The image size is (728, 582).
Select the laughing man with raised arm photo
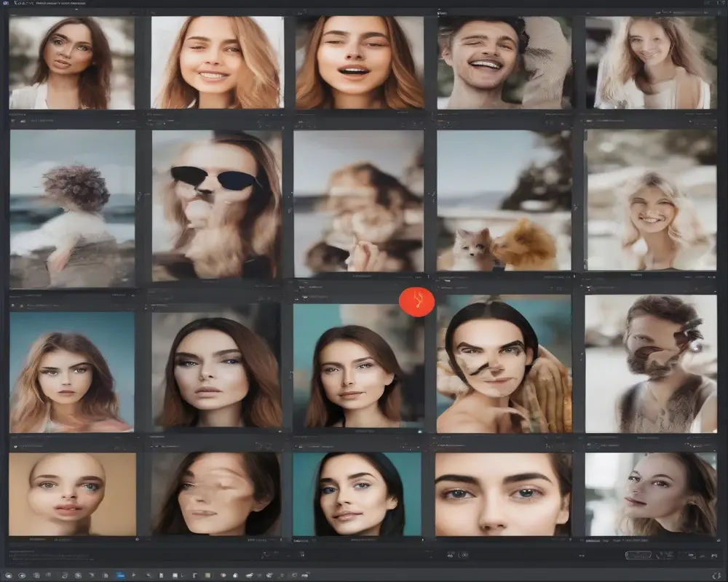pos(505,63)
